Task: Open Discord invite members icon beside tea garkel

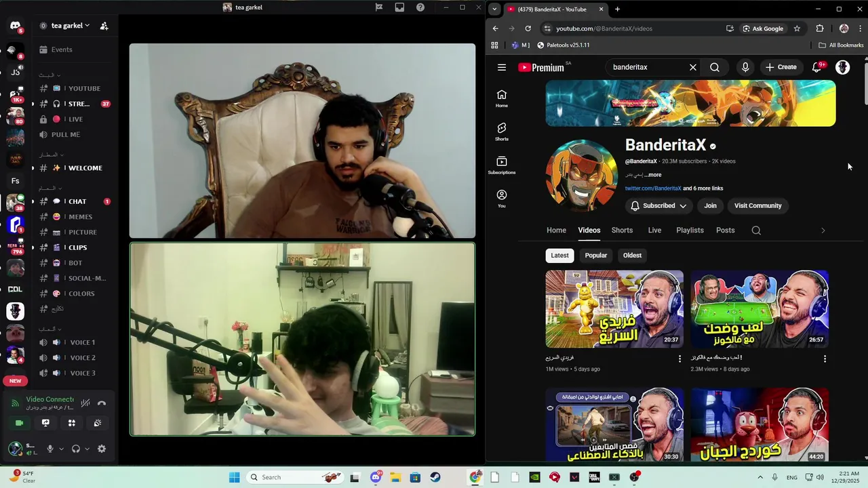Action: coord(104,26)
